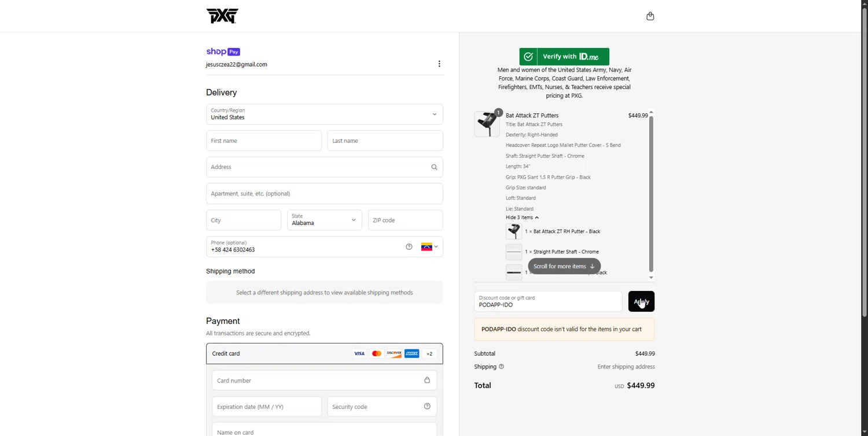Click the security code help icon
The image size is (868, 436).
[x=427, y=407]
